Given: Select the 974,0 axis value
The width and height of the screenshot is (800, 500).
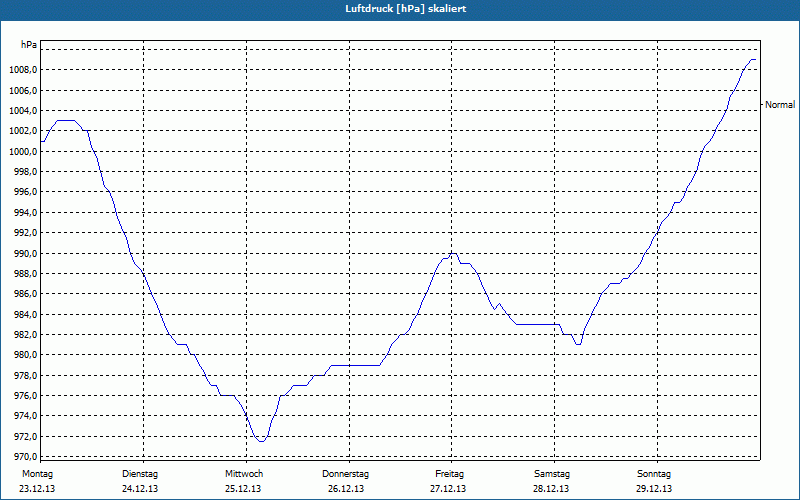Looking at the screenshot, I should coord(25,416).
